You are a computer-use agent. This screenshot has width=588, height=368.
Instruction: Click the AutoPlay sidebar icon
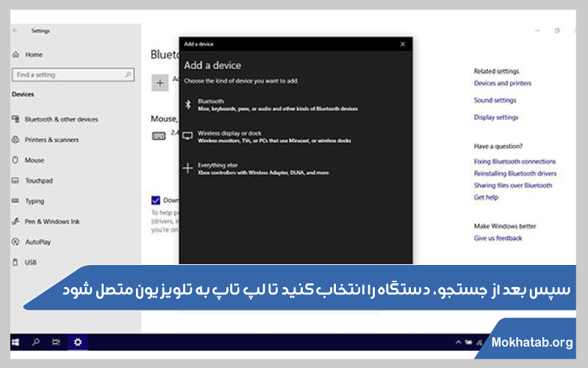tap(15, 242)
